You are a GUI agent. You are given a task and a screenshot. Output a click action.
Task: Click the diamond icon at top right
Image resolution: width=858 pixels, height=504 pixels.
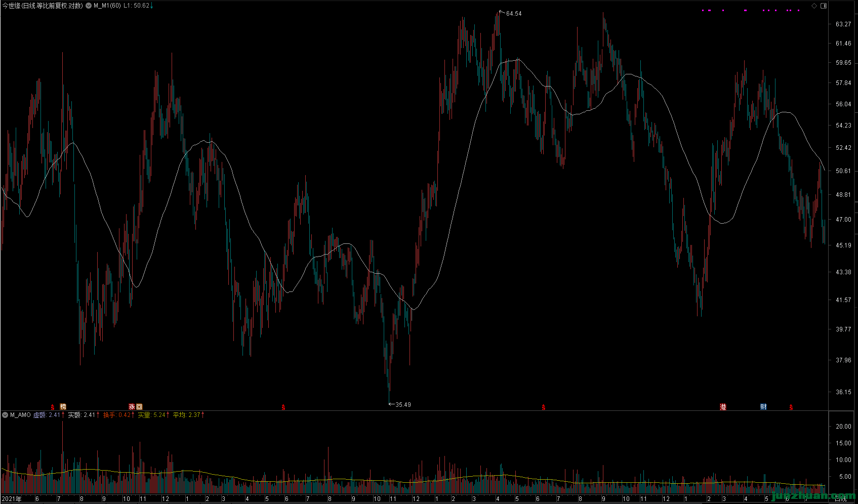[x=814, y=6]
